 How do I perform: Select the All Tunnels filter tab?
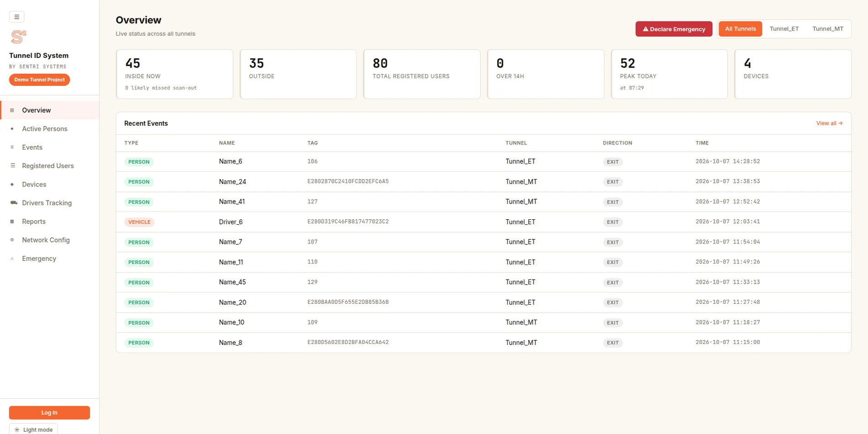pos(740,29)
